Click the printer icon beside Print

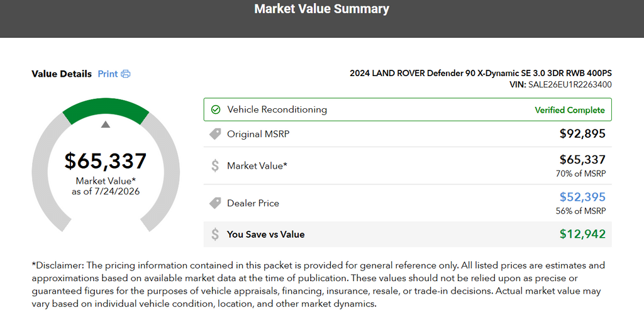point(126,74)
